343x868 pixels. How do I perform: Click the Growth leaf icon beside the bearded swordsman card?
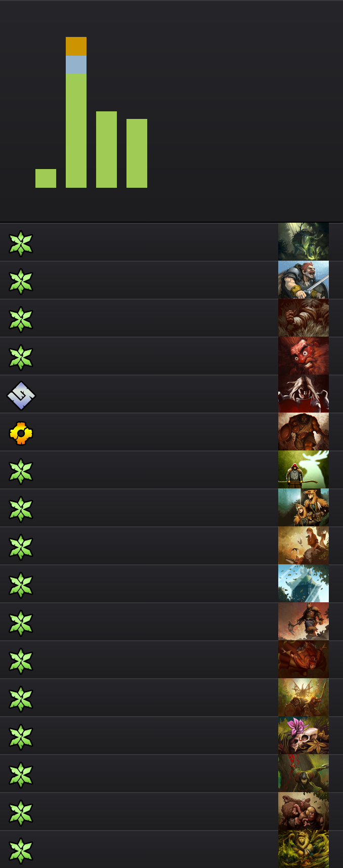[21, 281]
